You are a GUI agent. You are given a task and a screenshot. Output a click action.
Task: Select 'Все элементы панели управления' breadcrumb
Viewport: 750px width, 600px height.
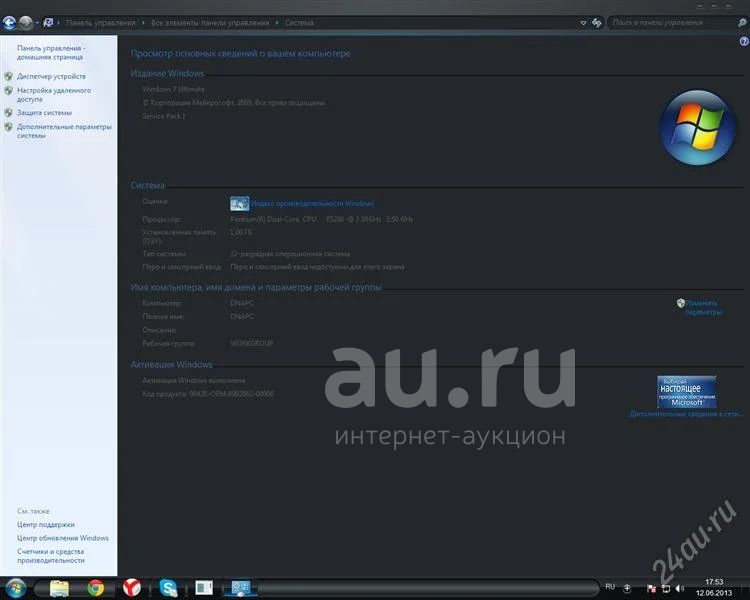(x=210, y=22)
